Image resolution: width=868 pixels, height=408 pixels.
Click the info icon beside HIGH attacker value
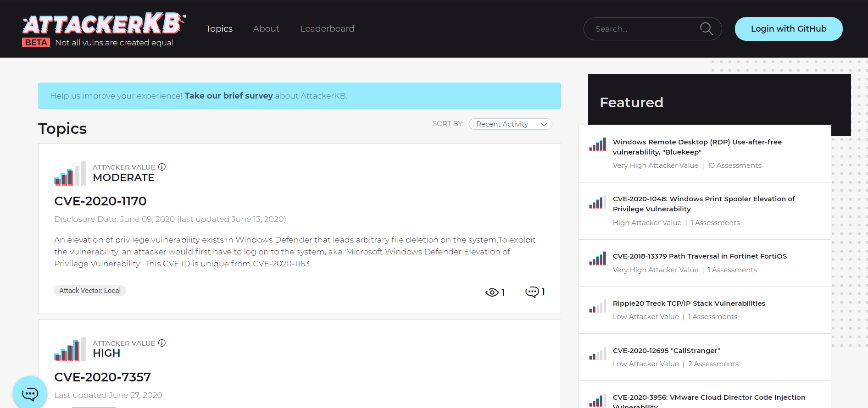[162, 343]
